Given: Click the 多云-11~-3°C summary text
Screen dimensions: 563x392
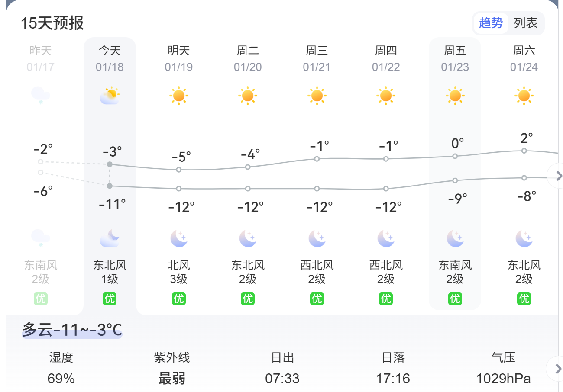Looking at the screenshot, I should point(72,330).
